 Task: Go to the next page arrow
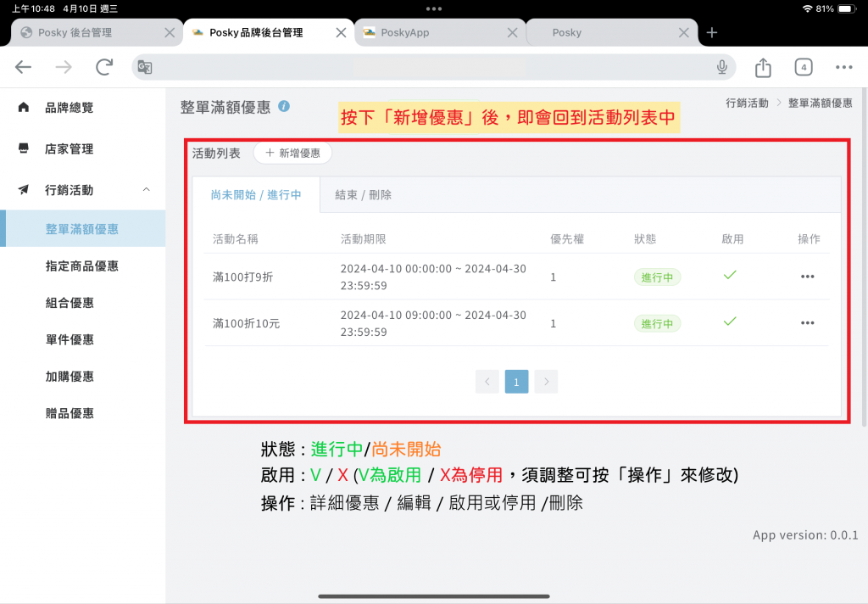point(547,381)
